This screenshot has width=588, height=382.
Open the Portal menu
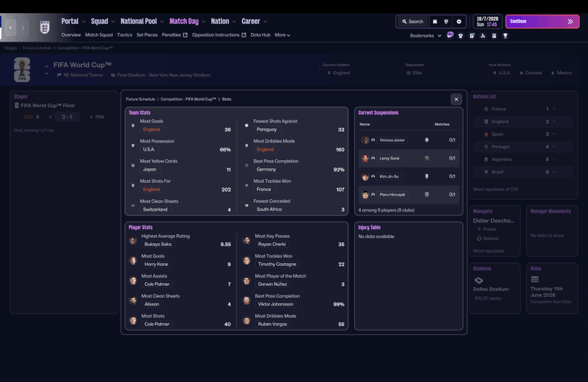[x=70, y=21]
